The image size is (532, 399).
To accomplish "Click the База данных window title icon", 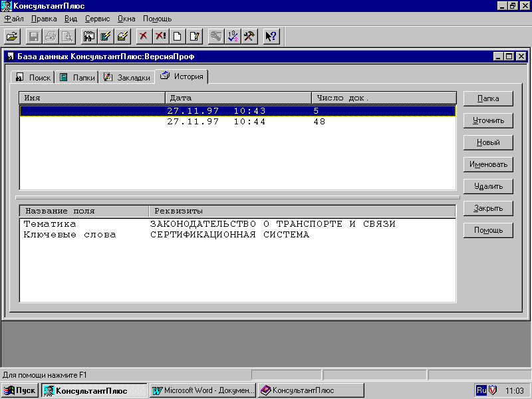I will (x=11, y=57).
